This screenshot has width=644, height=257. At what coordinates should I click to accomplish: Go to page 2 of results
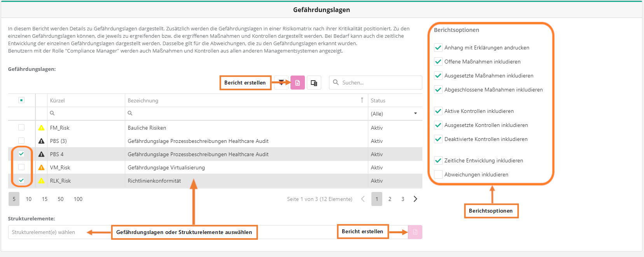point(390,199)
